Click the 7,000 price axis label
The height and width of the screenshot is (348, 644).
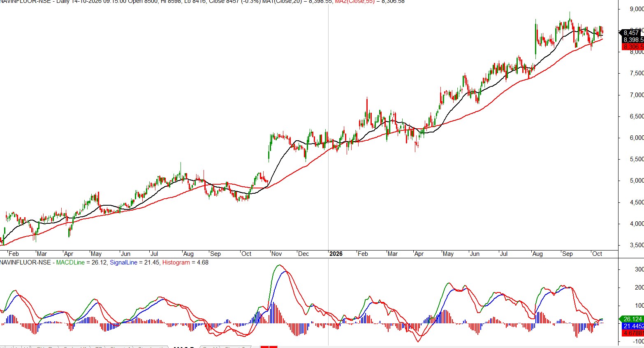(637, 95)
